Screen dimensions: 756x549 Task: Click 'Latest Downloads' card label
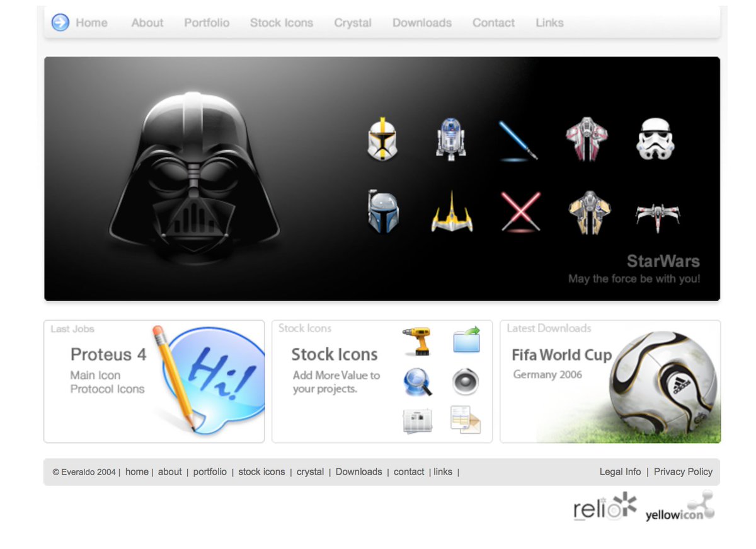(549, 328)
